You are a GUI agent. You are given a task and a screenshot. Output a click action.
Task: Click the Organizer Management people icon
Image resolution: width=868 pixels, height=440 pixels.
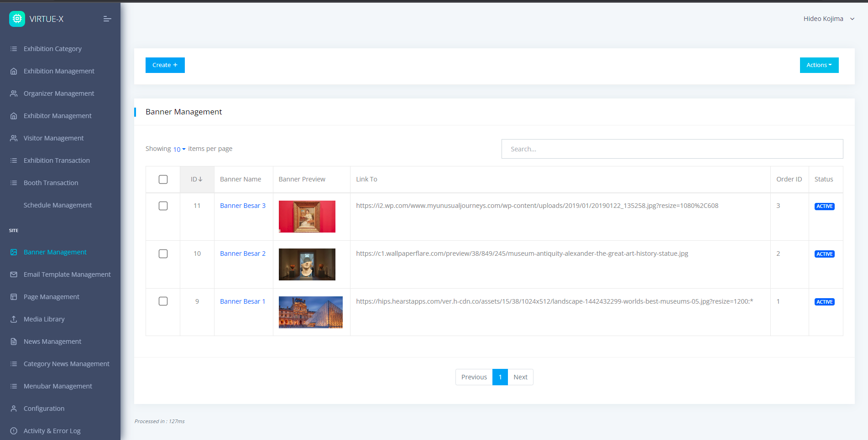[x=14, y=93]
